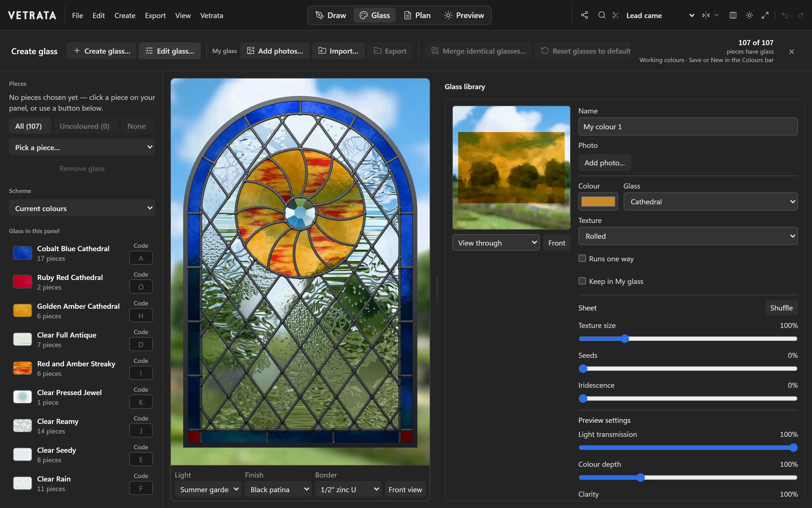Toggle light theme with the sun icon

[x=749, y=15]
